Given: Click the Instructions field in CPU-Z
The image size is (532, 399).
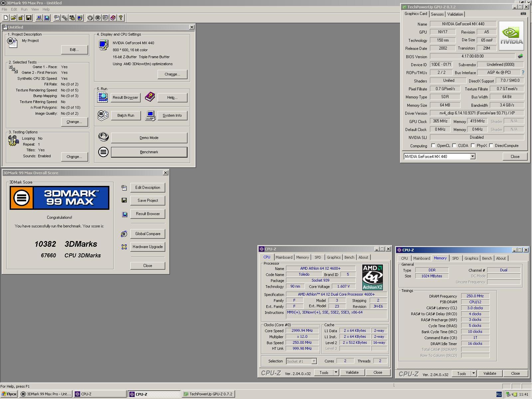Looking at the screenshot, I should tap(336, 314).
